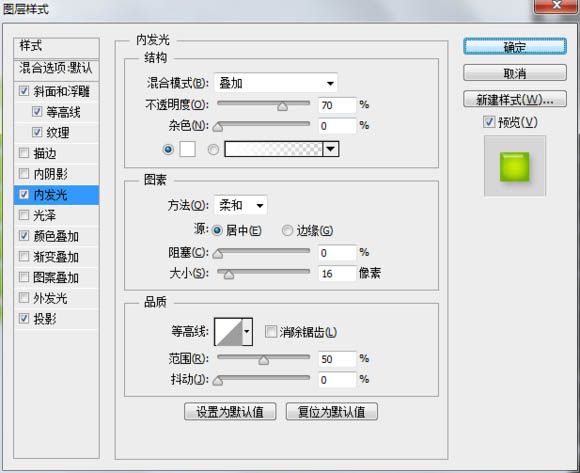Click the 范围 slider handle
The image size is (580, 473).
coord(264,360)
